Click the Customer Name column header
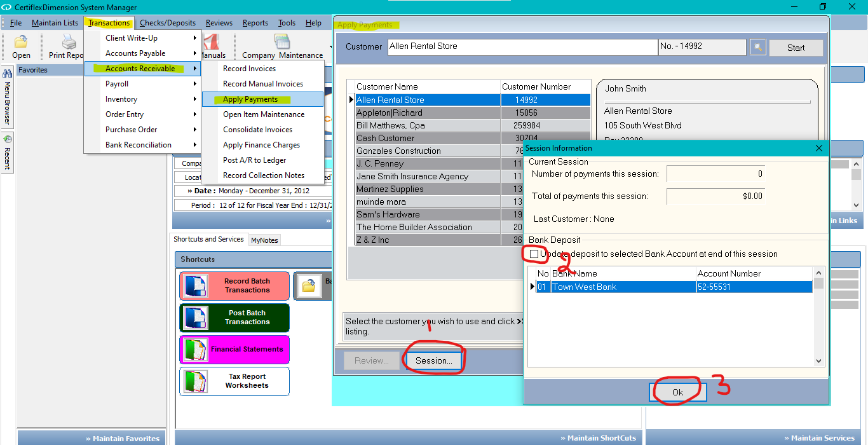The width and height of the screenshot is (868, 445). [x=427, y=86]
